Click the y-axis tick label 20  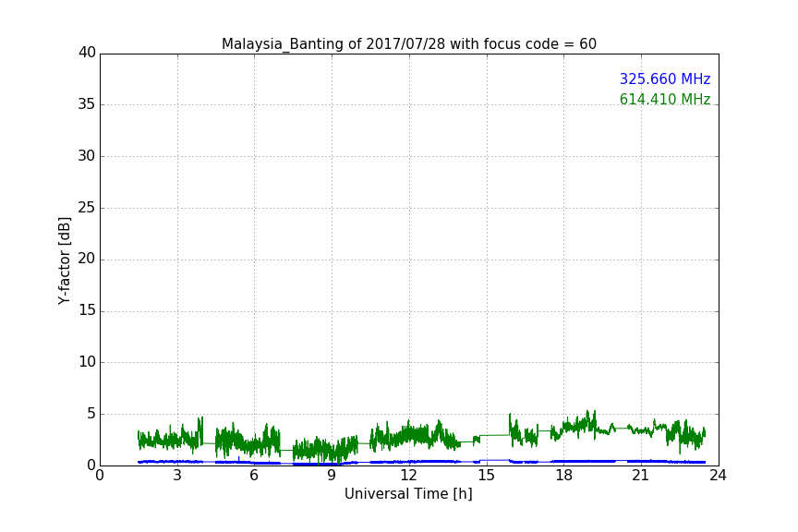point(87,260)
